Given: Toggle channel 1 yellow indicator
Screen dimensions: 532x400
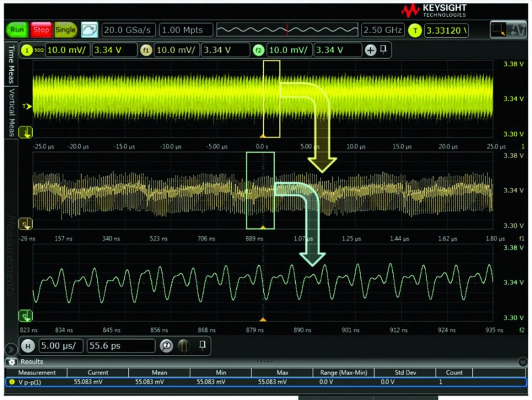Looking at the screenshot, I should [27, 50].
